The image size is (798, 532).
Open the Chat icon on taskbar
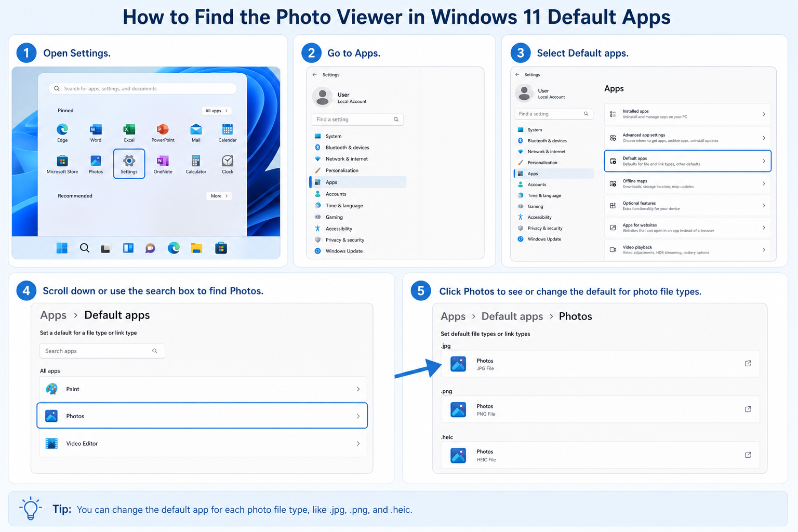(x=150, y=248)
